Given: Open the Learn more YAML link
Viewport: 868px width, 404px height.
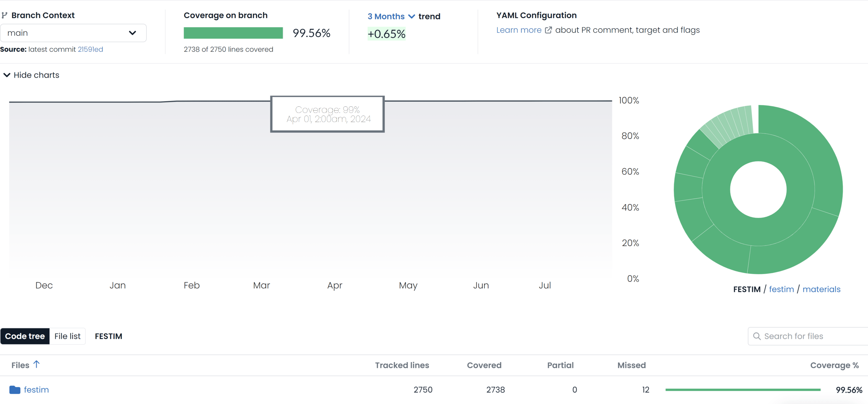Looking at the screenshot, I should pos(519,30).
